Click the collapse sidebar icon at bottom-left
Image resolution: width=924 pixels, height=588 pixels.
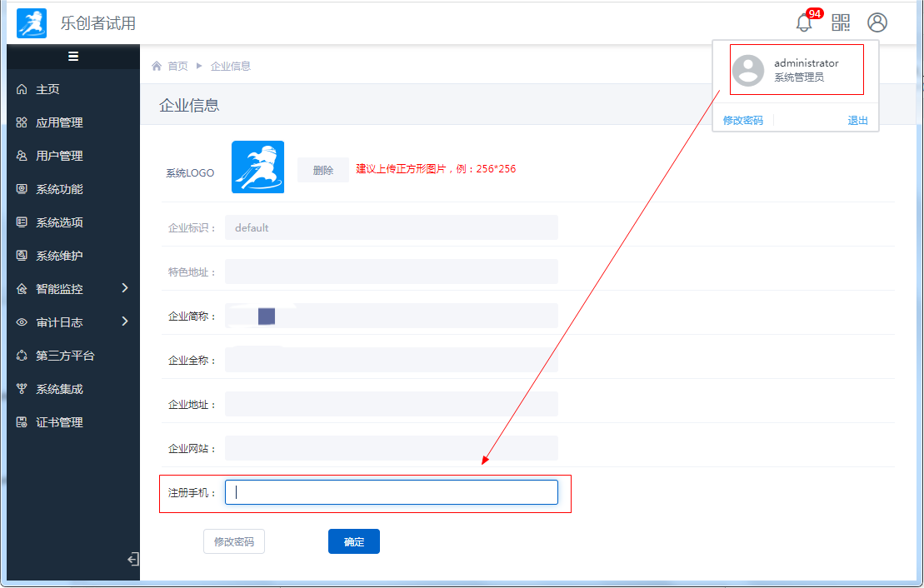tap(132, 560)
